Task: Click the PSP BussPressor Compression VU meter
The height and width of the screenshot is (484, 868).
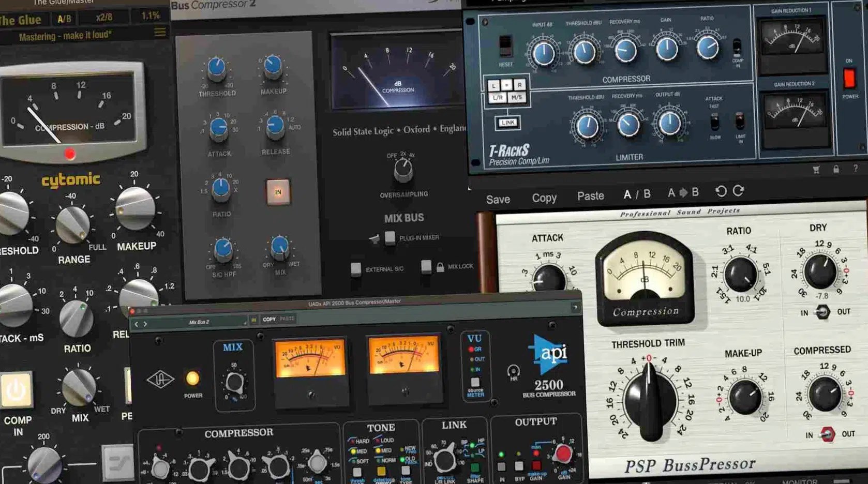Action: coord(645,279)
